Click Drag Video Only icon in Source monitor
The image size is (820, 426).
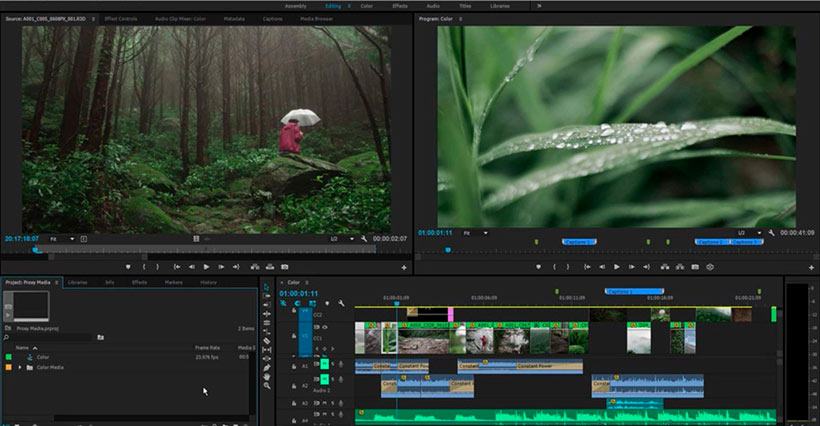click(x=197, y=239)
